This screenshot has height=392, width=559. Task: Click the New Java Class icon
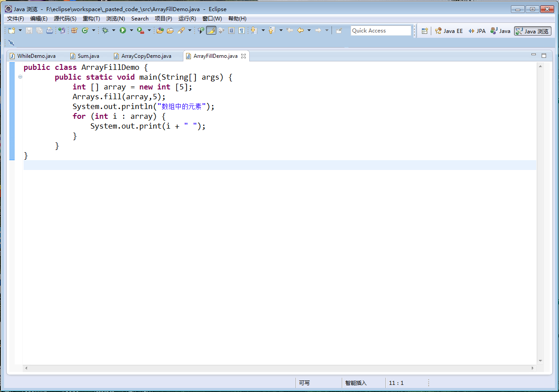coord(85,30)
